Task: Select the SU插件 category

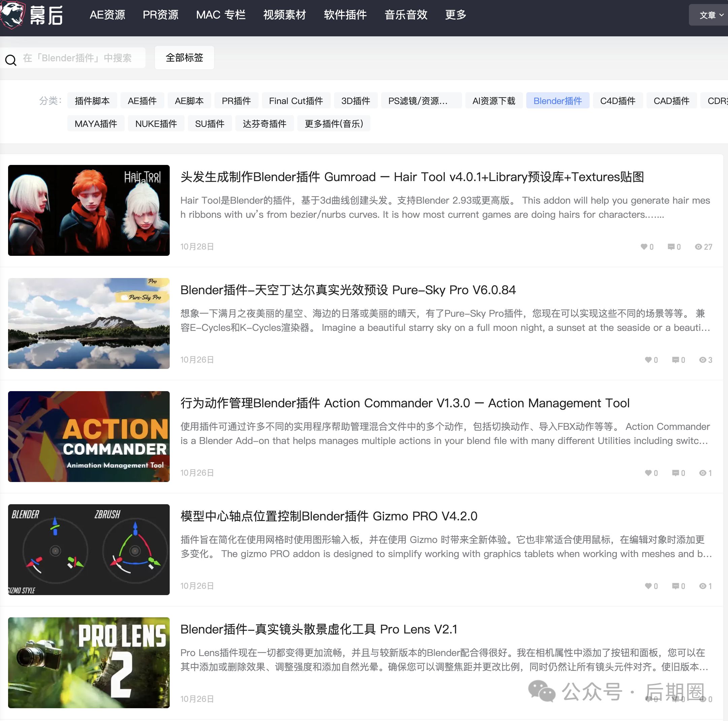Action: click(209, 124)
